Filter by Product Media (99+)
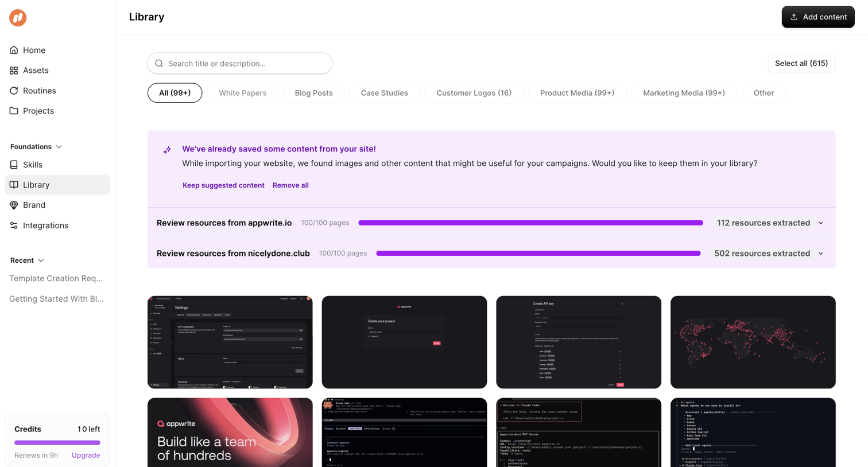The image size is (868, 467). pos(577,93)
